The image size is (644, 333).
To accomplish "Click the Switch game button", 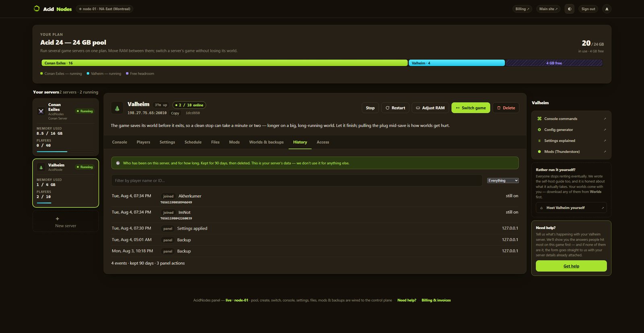I will 471,108.
